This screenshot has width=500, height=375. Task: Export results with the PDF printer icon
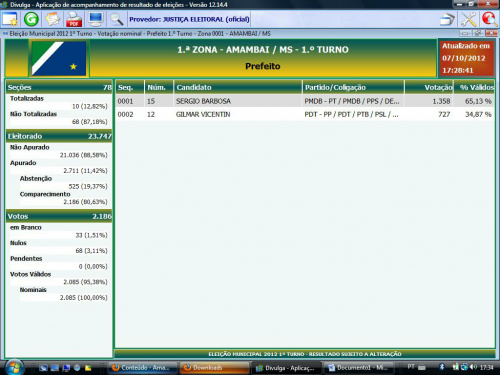[74, 19]
